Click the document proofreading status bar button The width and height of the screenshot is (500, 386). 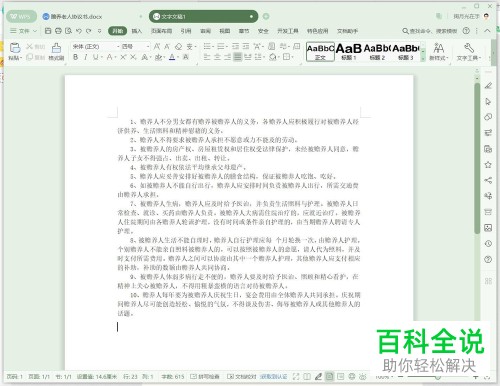pyautogui.click(x=242, y=376)
